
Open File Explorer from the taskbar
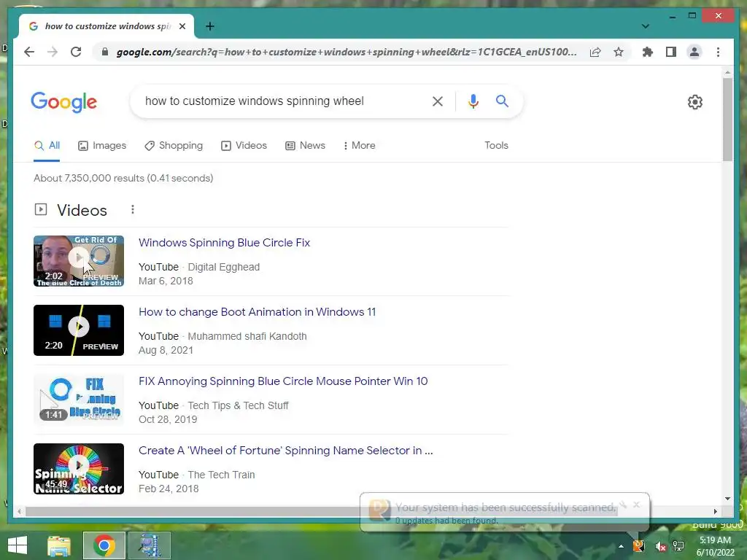click(x=59, y=545)
